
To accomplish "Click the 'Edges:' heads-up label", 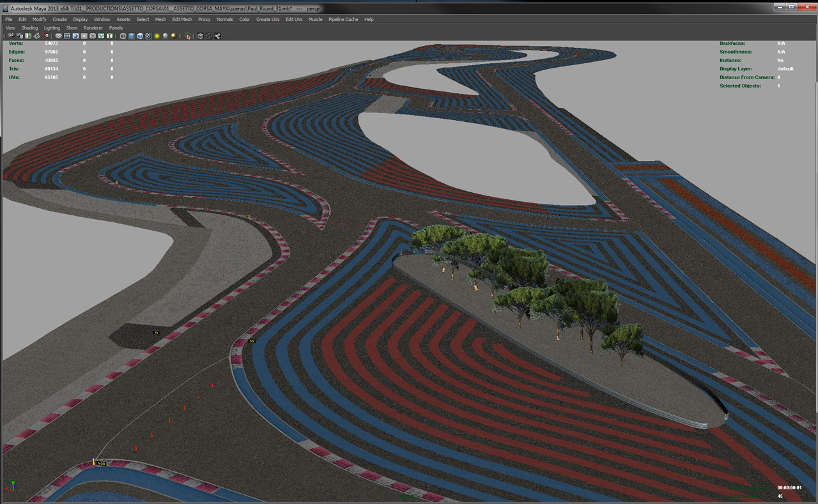I will tap(16, 52).
